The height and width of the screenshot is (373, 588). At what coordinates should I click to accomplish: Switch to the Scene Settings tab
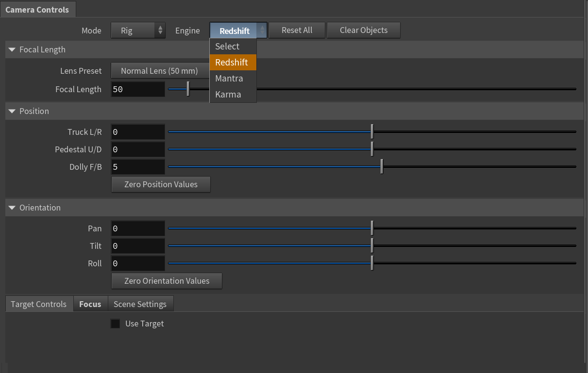pos(140,304)
